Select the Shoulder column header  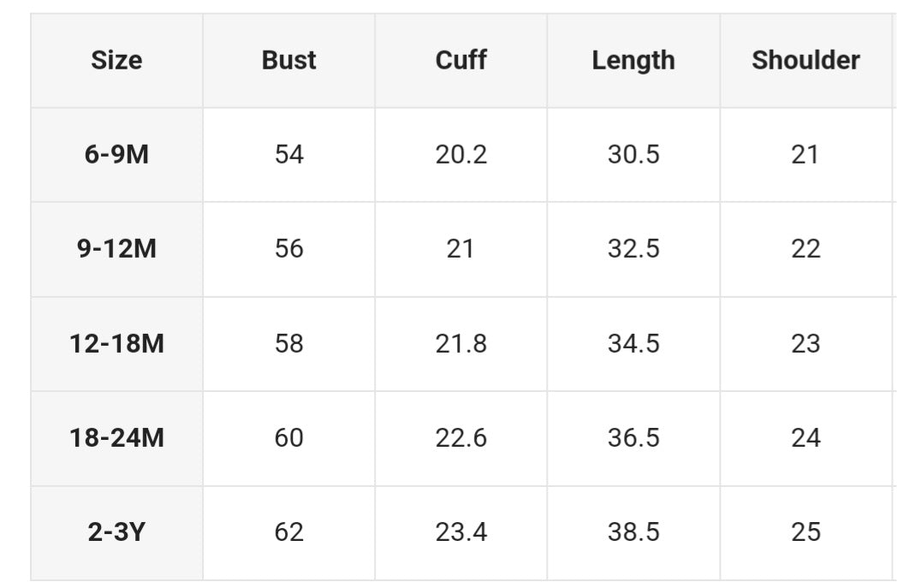coord(805,61)
